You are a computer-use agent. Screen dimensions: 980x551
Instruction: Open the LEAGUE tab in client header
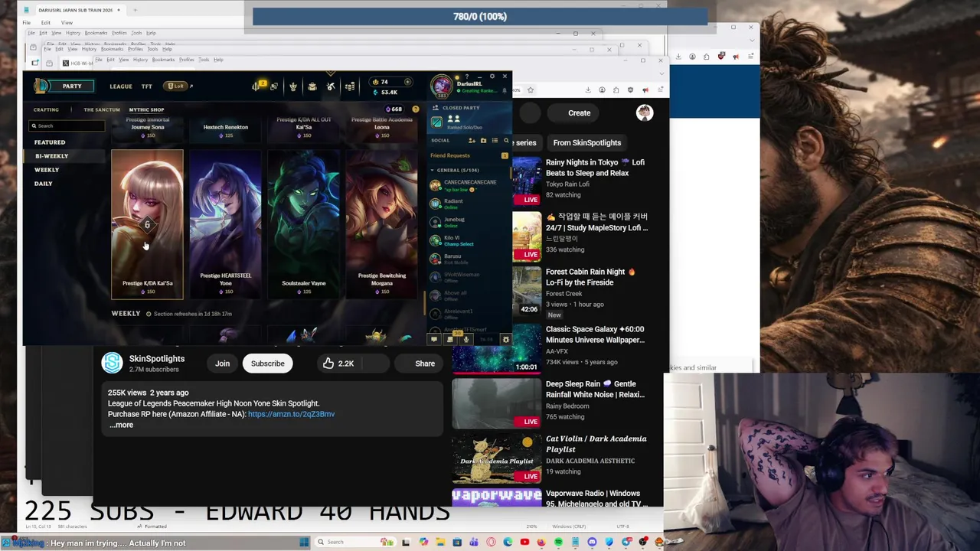pyautogui.click(x=120, y=86)
